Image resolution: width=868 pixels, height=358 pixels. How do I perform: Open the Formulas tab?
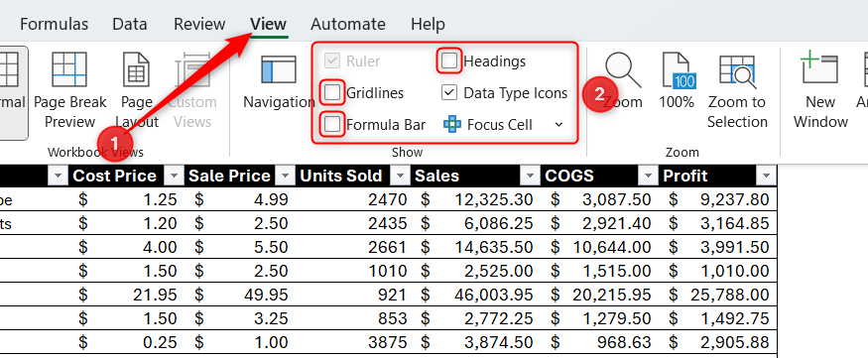(54, 25)
